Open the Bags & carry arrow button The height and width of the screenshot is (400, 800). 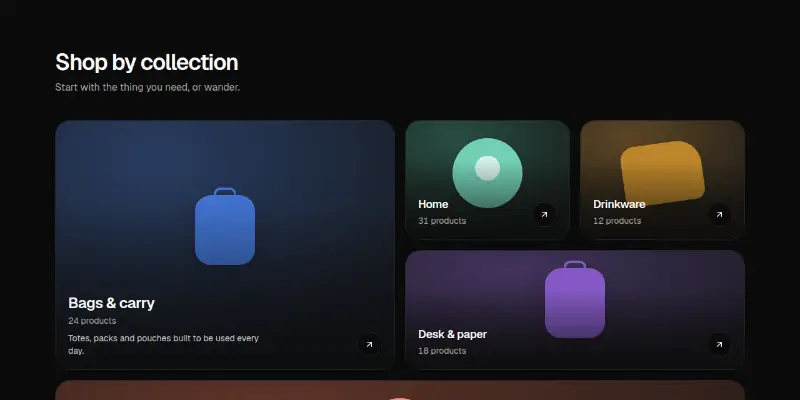pyautogui.click(x=369, y=344)
